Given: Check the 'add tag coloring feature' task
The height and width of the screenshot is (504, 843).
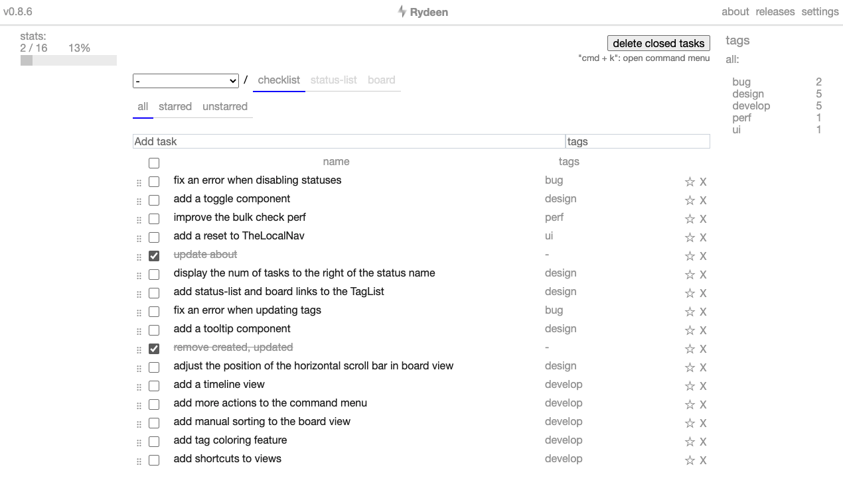Looking at the screenshot, I should [154, 442].
